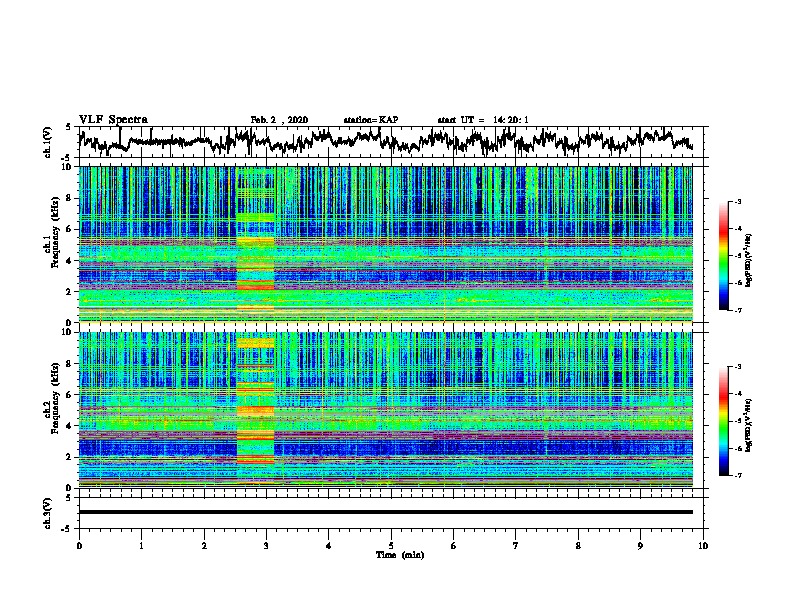Click the bright broadband burst in ch.1 spectrogram
792x612 pixels.
256,244
